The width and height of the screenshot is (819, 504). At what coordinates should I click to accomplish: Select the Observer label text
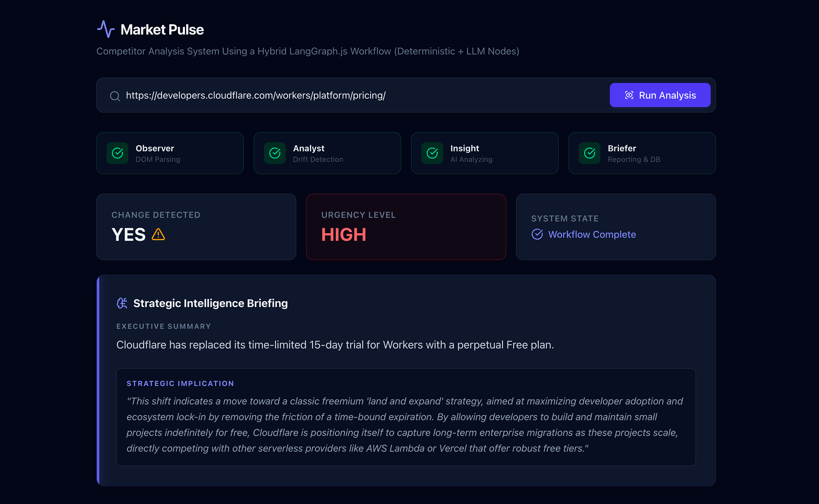(x=155, y=148)
